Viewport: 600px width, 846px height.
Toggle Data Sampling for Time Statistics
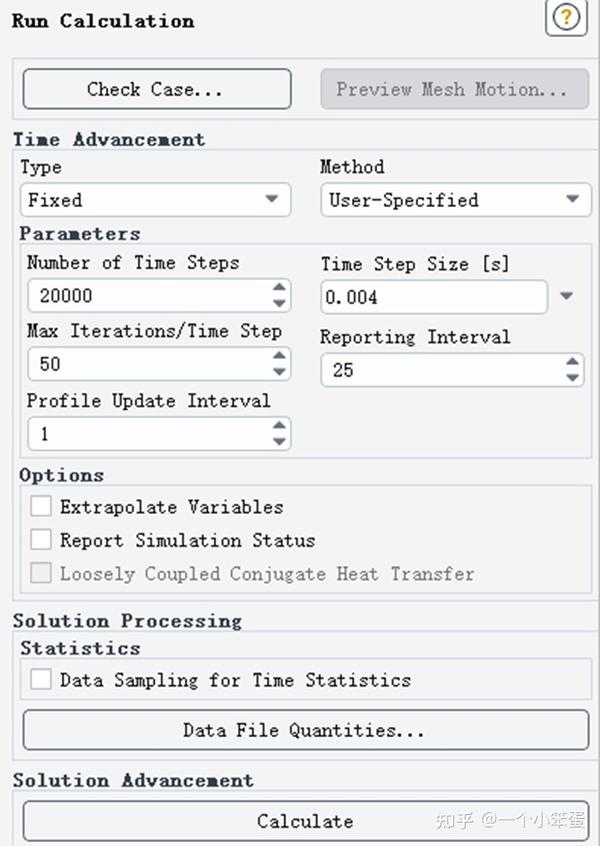click(41, 680)
